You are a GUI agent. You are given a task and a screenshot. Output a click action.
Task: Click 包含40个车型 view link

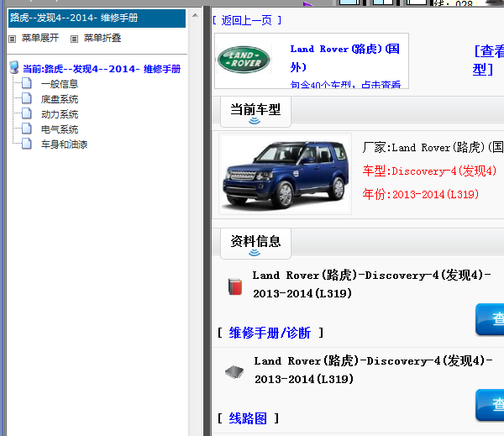(x=345, y=85)
